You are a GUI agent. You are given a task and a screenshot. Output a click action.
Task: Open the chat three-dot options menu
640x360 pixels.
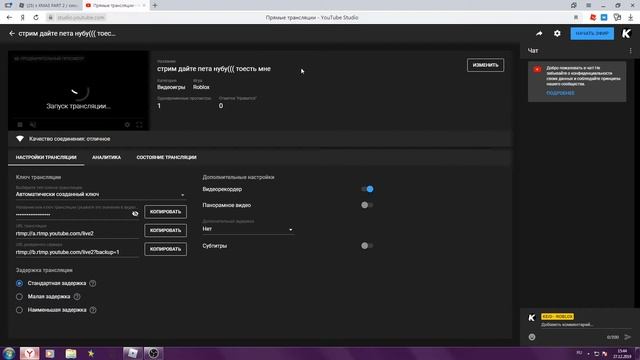(x=630, y=51)
